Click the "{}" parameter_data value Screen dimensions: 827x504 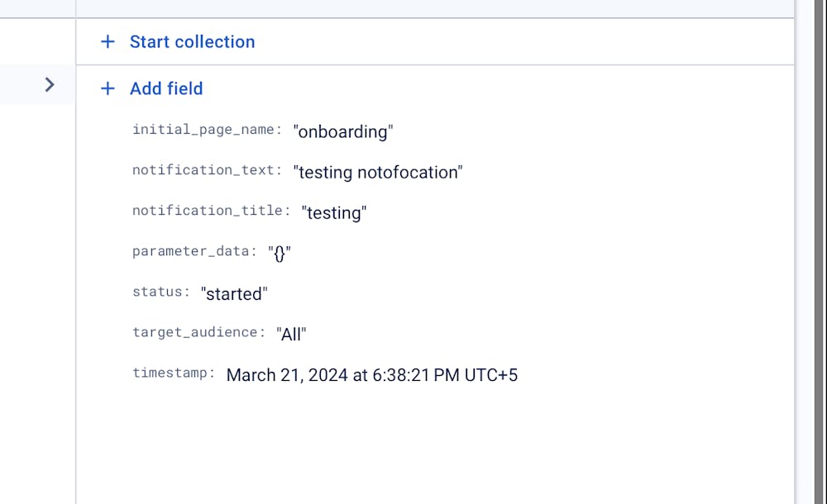280,253
